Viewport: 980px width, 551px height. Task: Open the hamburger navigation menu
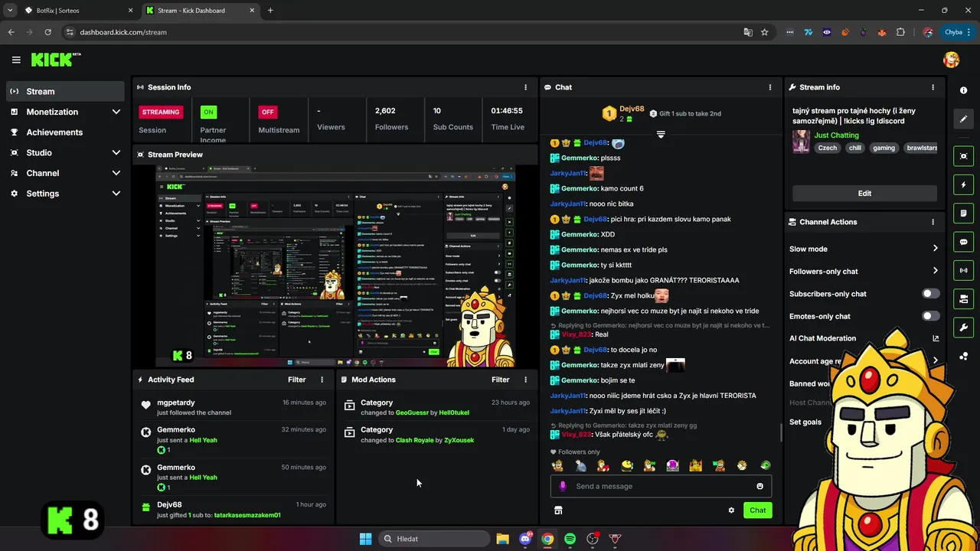(15, 60)
